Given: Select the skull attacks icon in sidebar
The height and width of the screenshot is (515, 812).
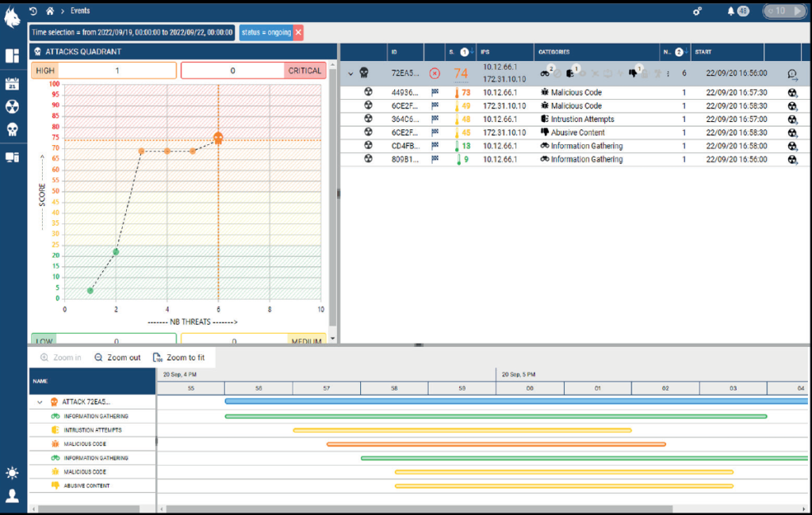Looking at the screenshot, I should [x=12, y=129].
